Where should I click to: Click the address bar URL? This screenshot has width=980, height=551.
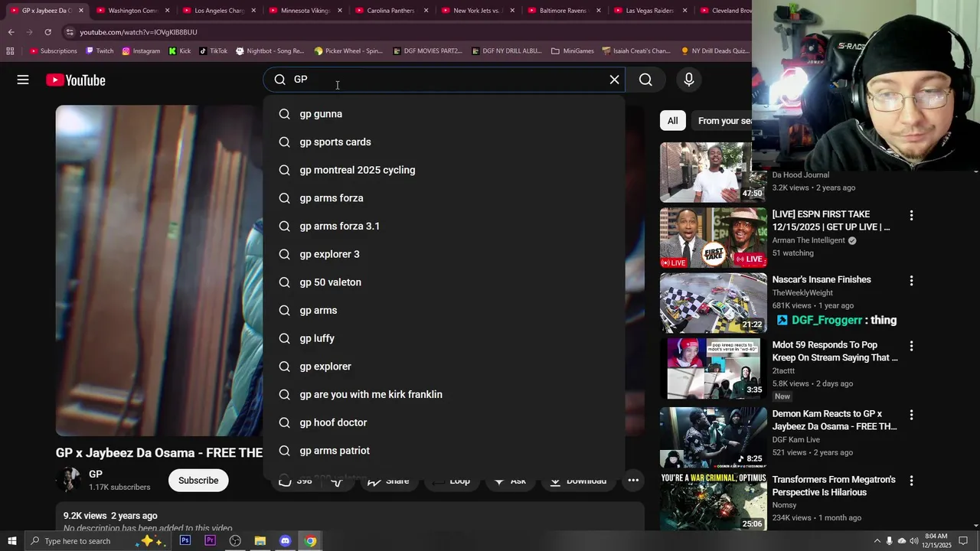[x=139, y=32]
